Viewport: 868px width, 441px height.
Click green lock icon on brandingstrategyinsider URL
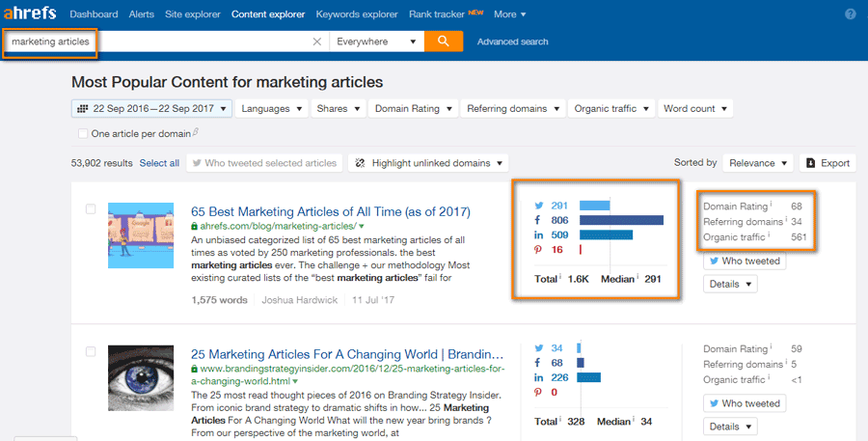point(194,369)
